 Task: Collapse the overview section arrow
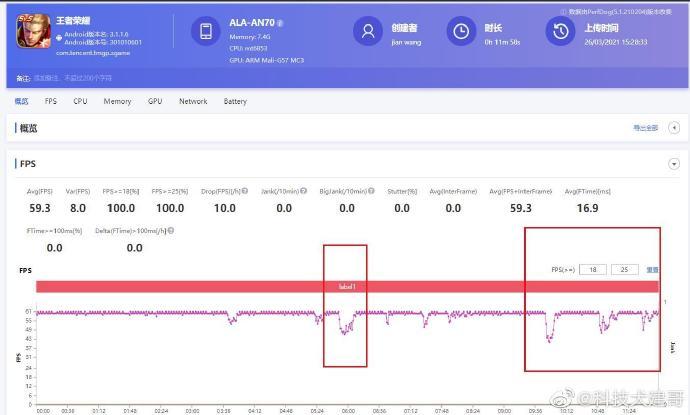pos(674,128)
